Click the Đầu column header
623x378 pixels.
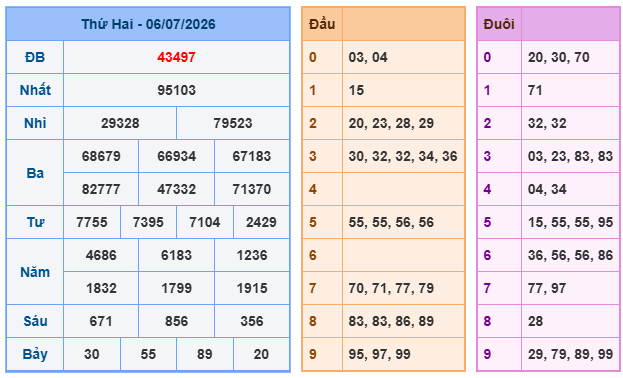click(322, 24)
